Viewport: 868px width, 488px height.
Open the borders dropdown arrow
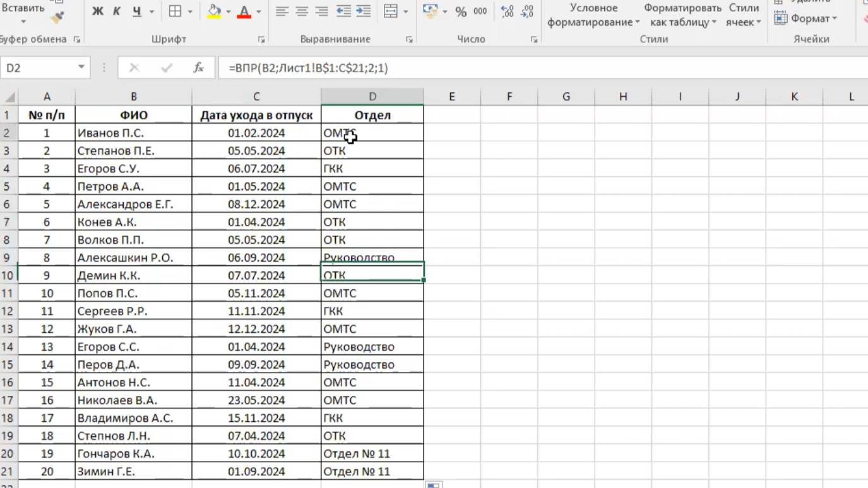(x=189, y=11)
